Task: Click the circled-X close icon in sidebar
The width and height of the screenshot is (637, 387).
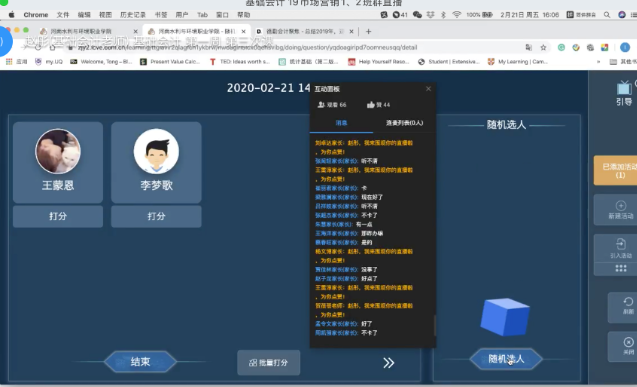Action: pos(628,342)
